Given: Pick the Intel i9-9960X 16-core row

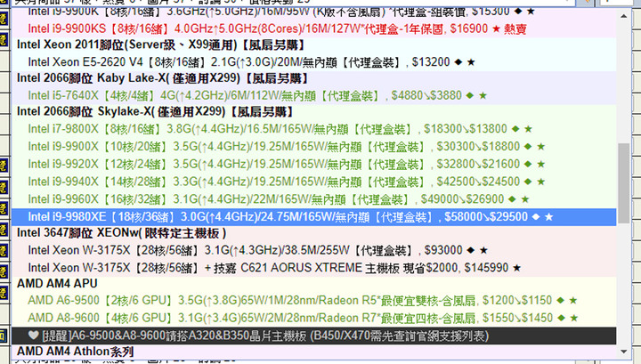Looking at the screenshot, I should click(x=313, y=199).
